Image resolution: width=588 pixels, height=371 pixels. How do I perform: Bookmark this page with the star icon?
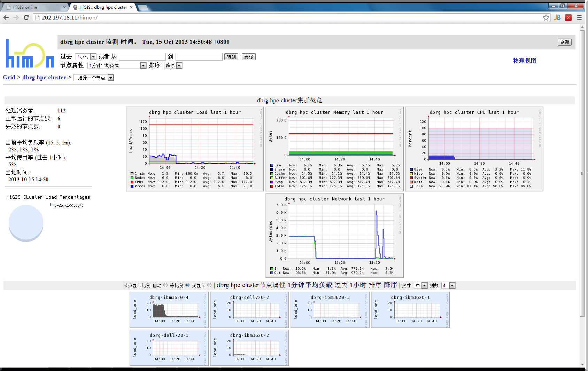click(x=546, y=17)
